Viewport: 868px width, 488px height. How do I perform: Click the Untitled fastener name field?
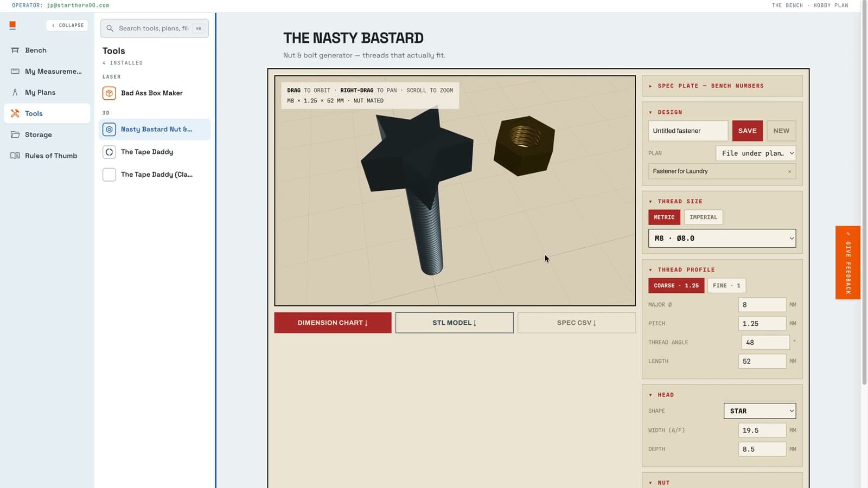(x=688, y=131)
